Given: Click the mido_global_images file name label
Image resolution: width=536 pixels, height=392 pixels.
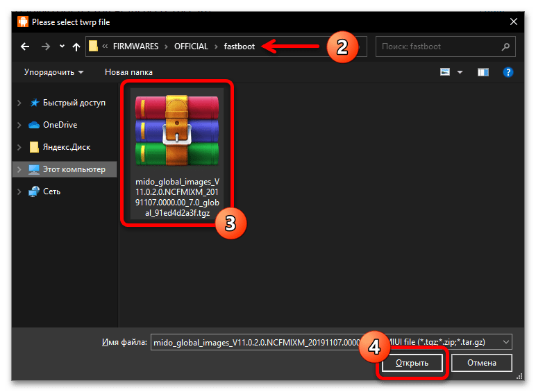Looking at the screenshot, I should pos(177,197).
